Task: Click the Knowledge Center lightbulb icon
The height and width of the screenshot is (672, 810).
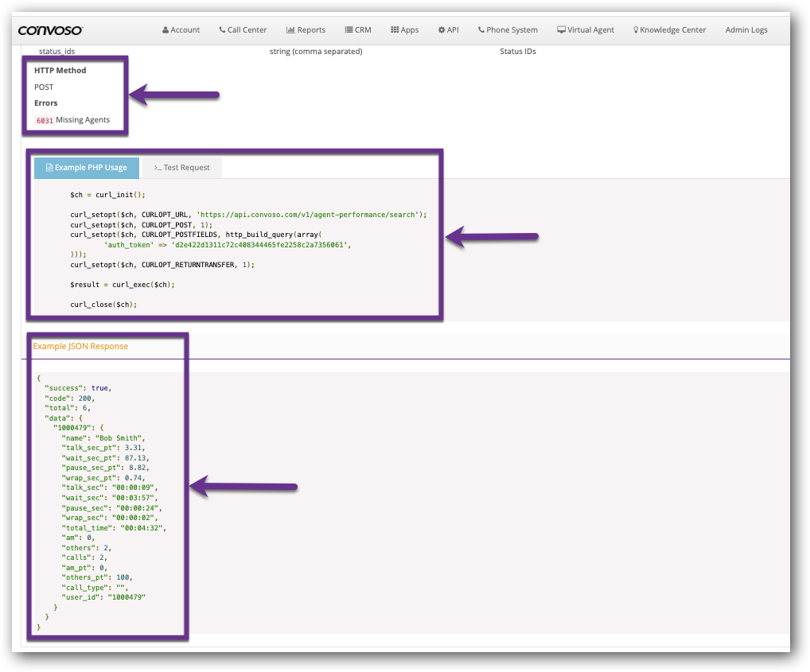Action: (636, 30)
